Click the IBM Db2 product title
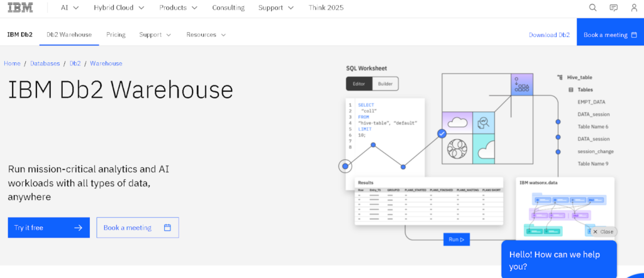 [x=19, y=35]
